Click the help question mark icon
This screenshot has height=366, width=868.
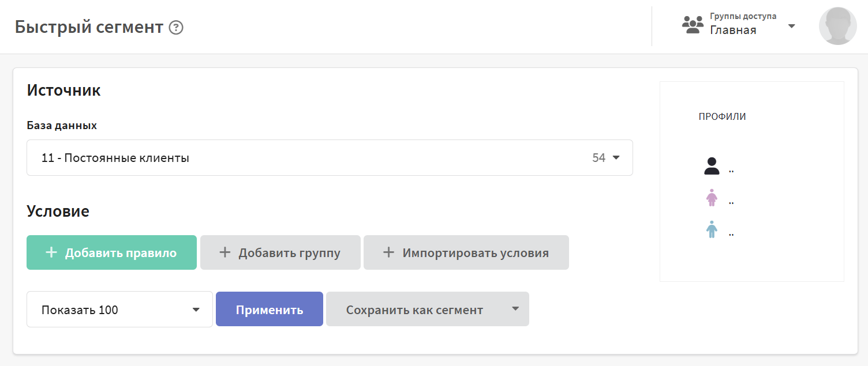tap(176, 28)
